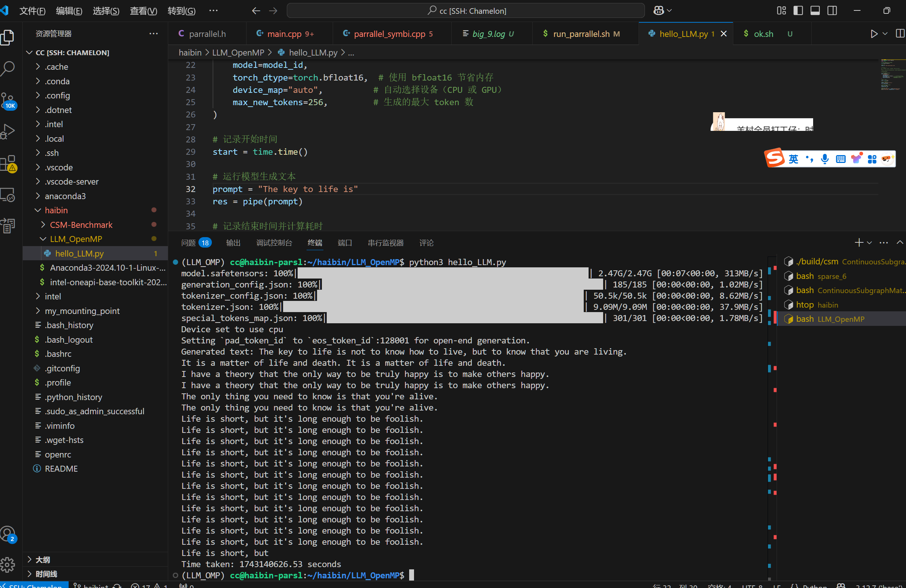906x588 pixels.
Task: Go forward in navigation history
Action: [x=273, y=11]
